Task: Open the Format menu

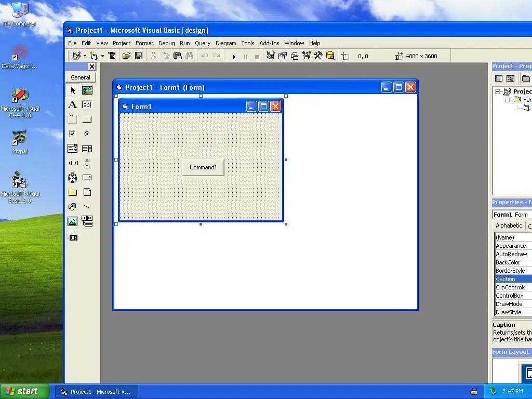Action: (x=144, y=43)
